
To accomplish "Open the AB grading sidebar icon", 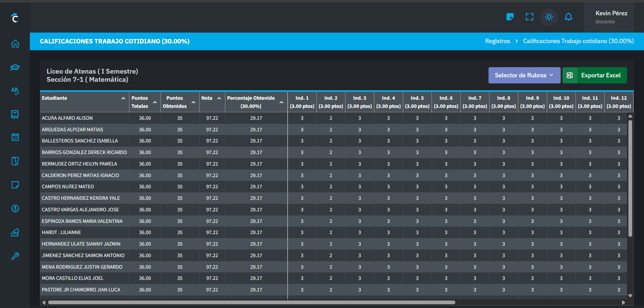I will tap(15, 91).
